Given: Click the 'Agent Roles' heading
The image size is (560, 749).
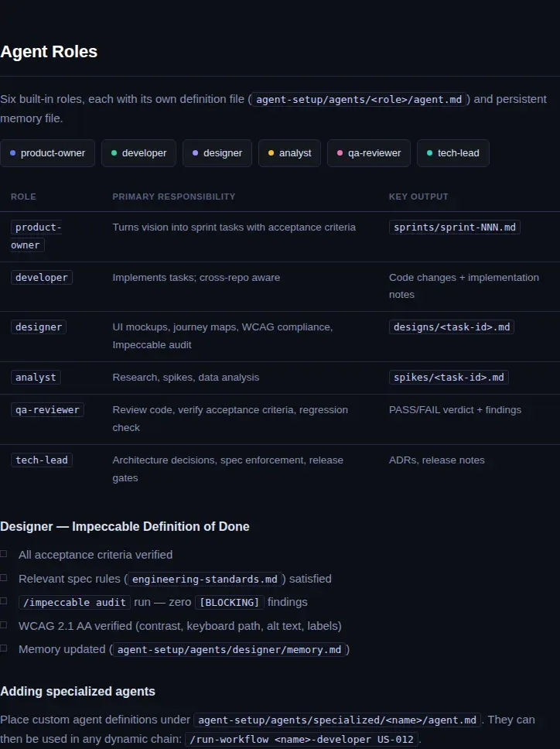Looking at the screenshot, I should [49, 52].
